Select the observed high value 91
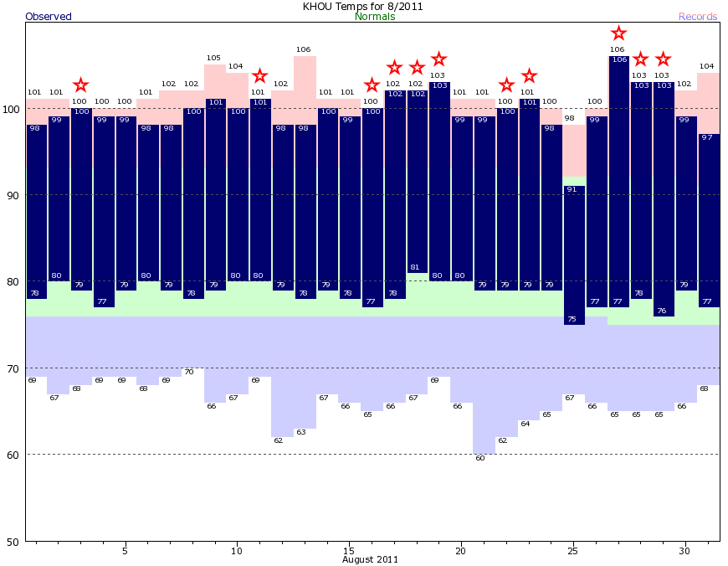 tap(572, 189)
